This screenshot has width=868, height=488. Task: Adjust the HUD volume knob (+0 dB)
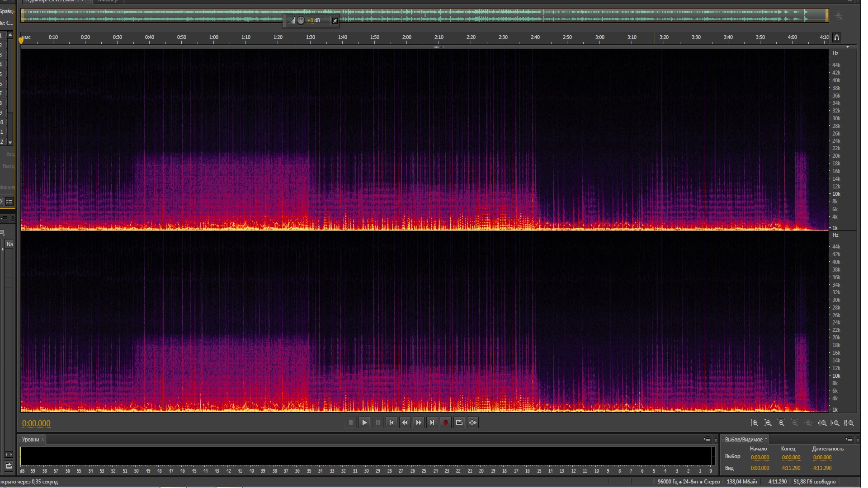301,20
